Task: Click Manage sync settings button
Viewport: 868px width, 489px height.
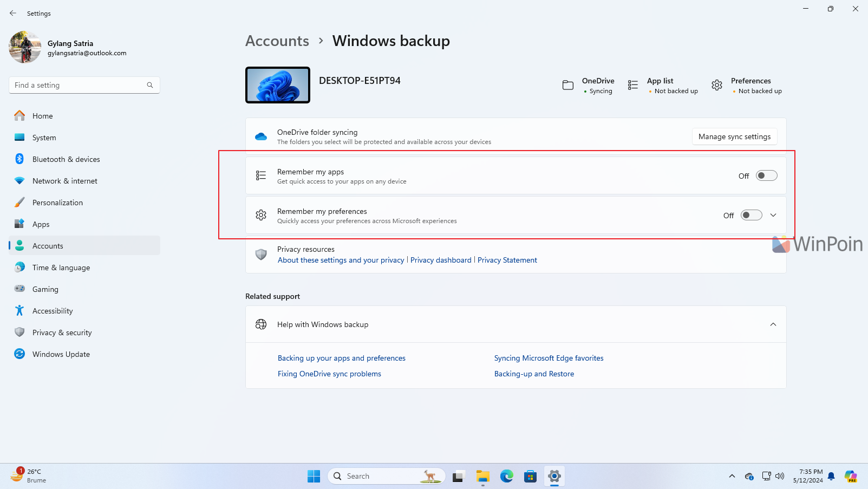Action: point(734,136)
